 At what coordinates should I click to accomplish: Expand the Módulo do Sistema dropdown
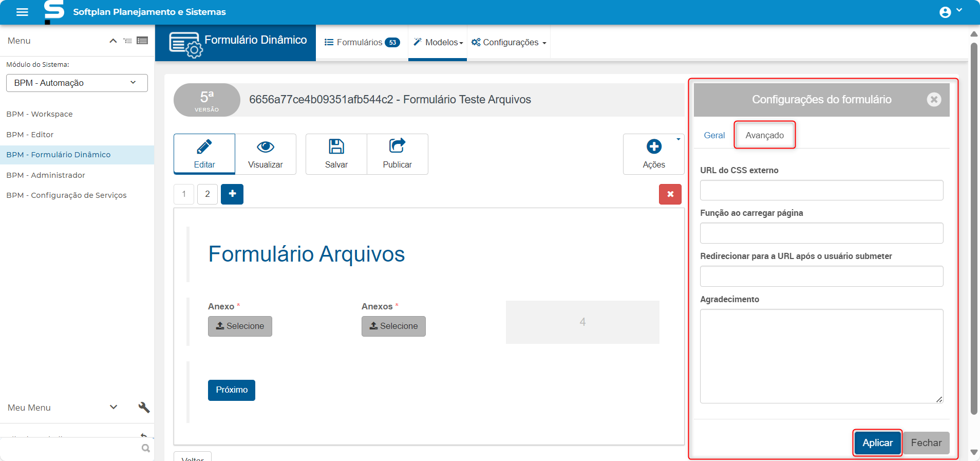77,83
